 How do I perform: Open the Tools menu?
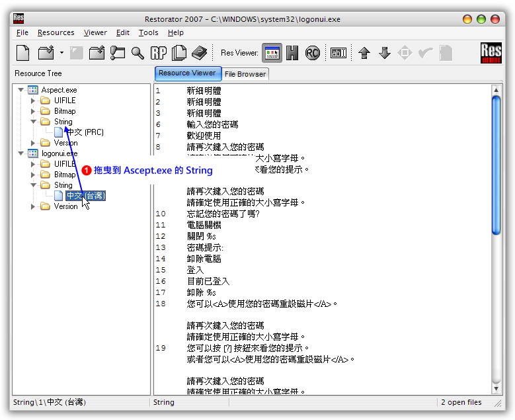pos(149,32)
